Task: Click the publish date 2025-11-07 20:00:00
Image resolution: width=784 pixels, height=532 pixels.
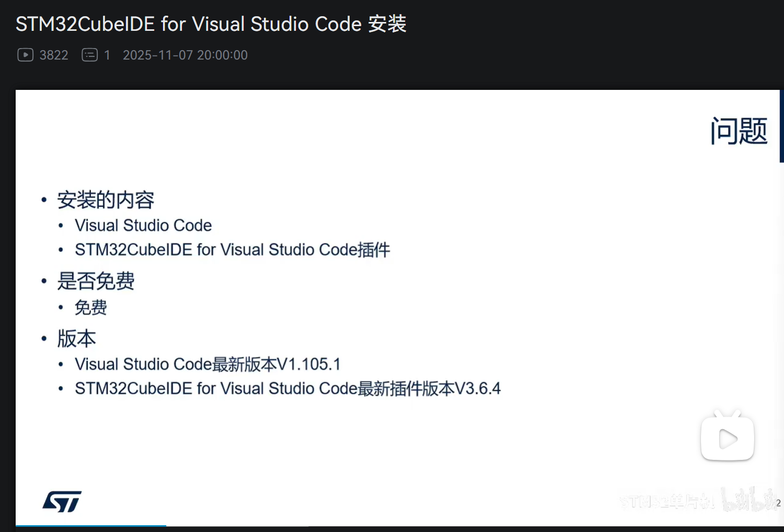Action: click(x=185, y=55)
